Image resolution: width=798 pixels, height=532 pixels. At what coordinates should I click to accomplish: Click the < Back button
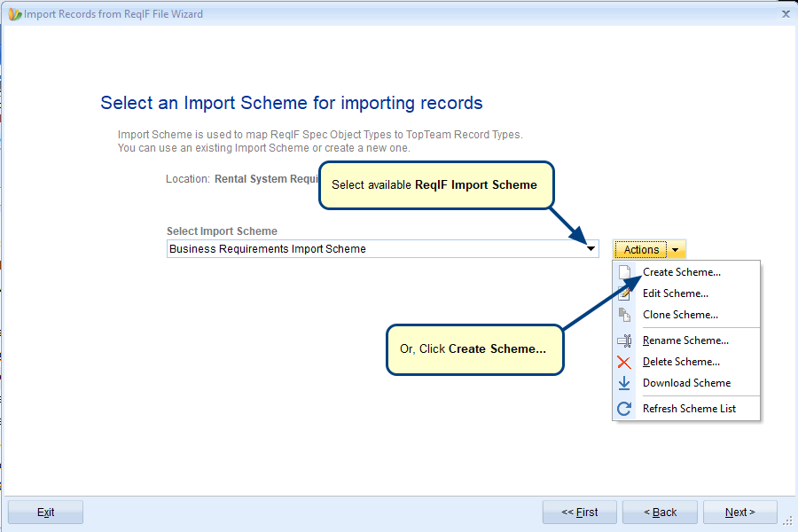tap(660, 512)
